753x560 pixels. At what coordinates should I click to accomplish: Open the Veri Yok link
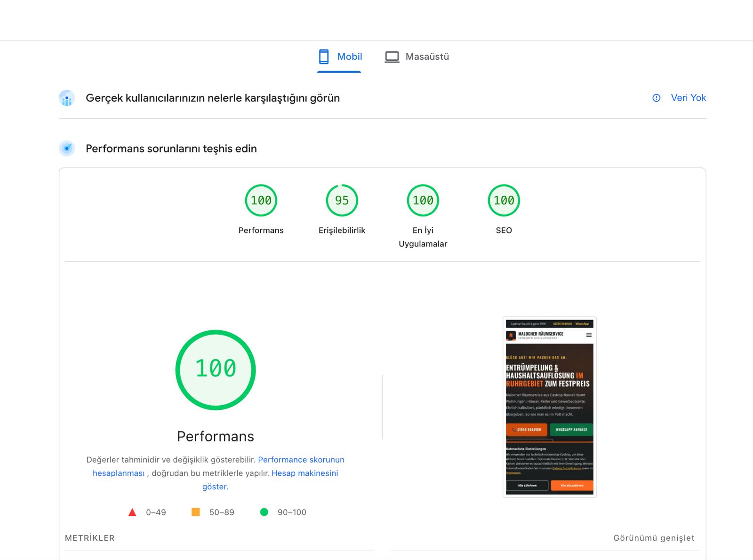[x=688, y=98]
